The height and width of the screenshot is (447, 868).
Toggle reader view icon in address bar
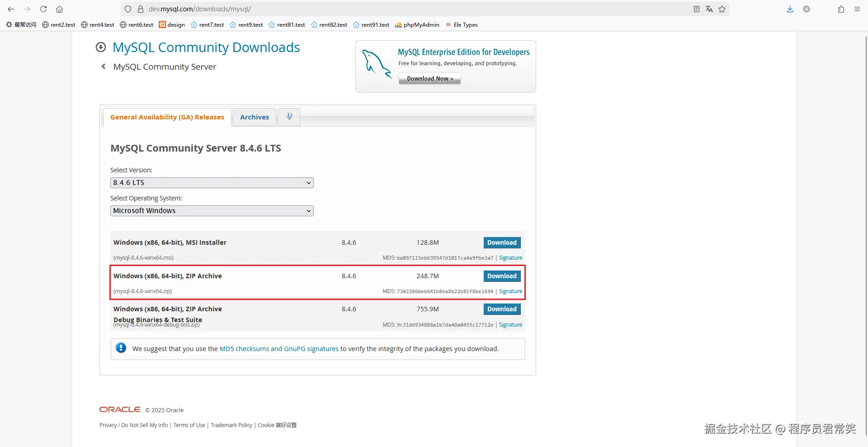[x=696, y=9]
